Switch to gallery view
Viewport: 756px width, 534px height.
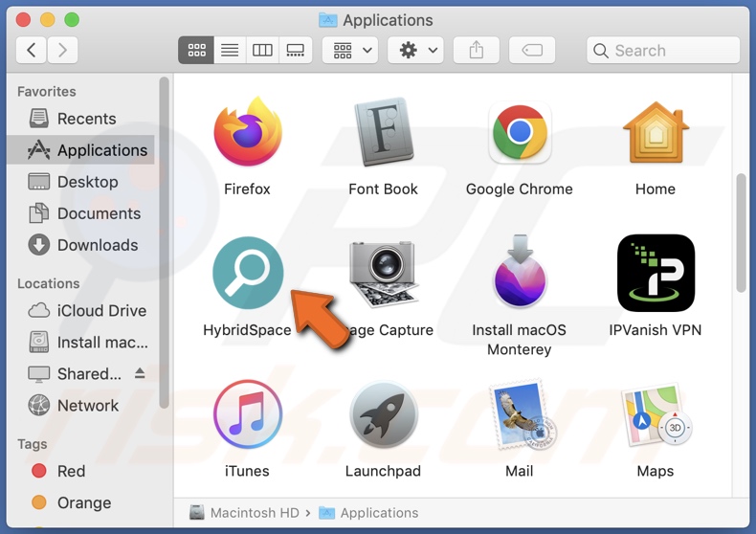[295, 50]
